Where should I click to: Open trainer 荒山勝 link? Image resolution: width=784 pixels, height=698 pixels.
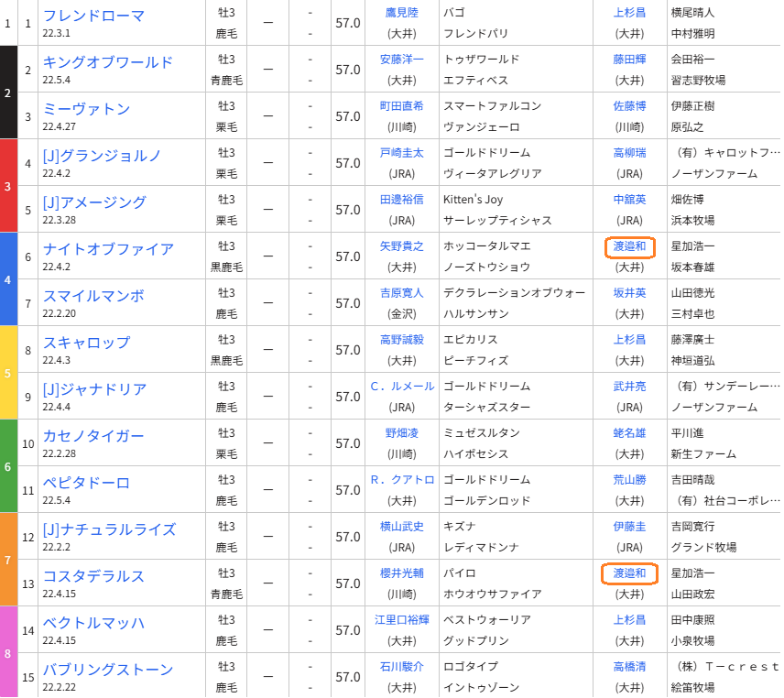(629, 479)
